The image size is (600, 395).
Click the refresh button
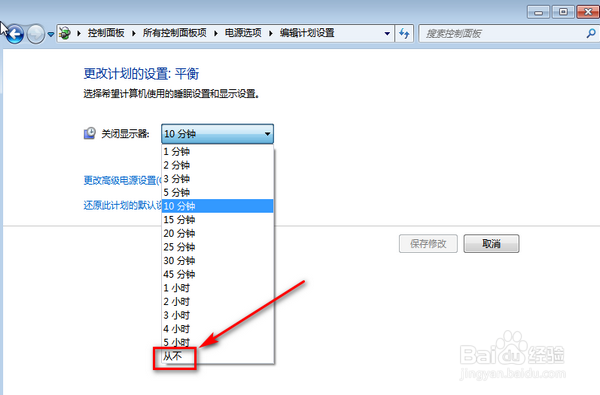[404, 34]
